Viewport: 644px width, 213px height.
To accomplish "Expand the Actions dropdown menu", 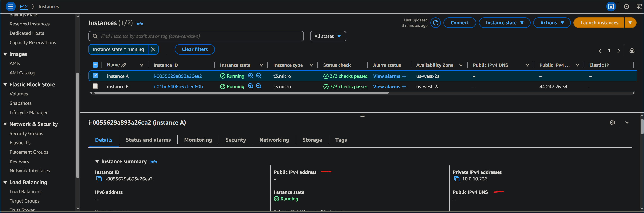I will point(552,22).
